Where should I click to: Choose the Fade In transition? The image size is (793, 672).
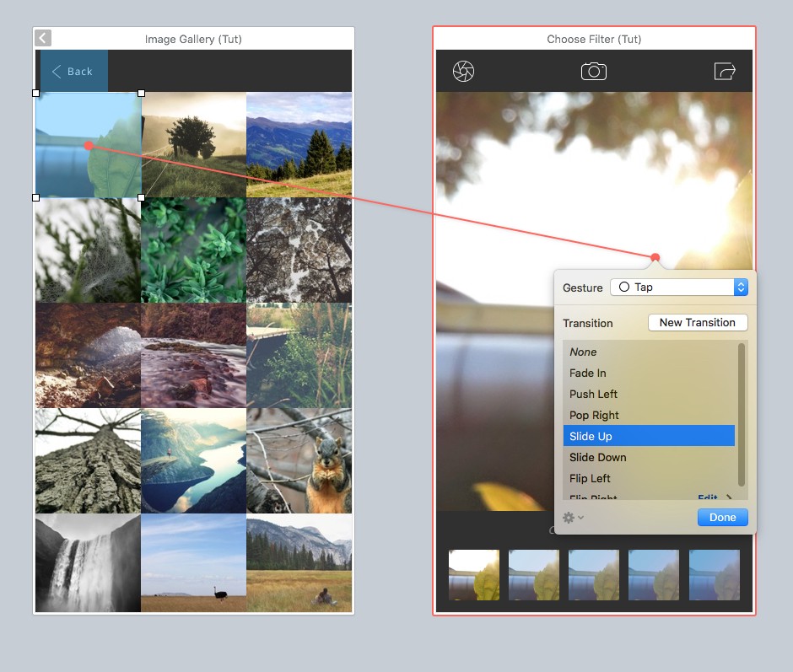point(588,374)
